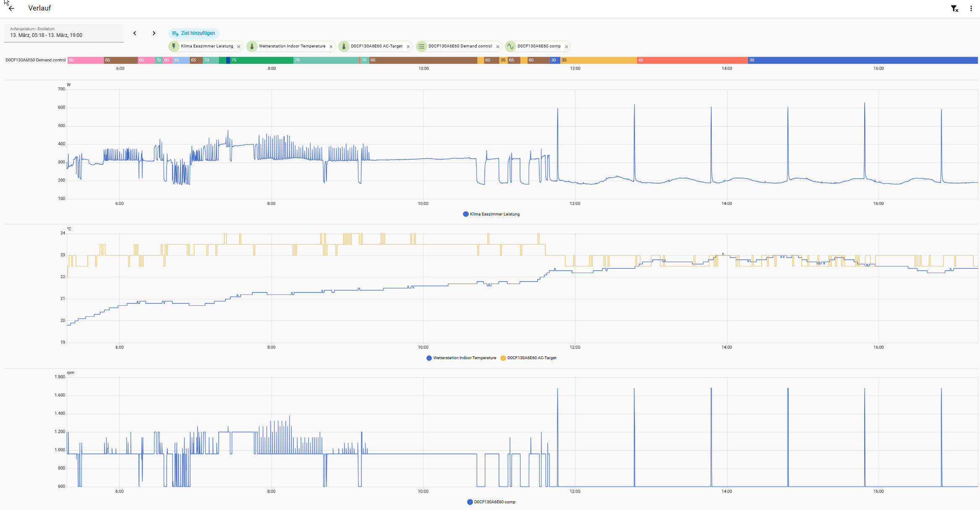
Task: Open the start and end date picker
Action: pyautogui.click(x=64, y=33)
